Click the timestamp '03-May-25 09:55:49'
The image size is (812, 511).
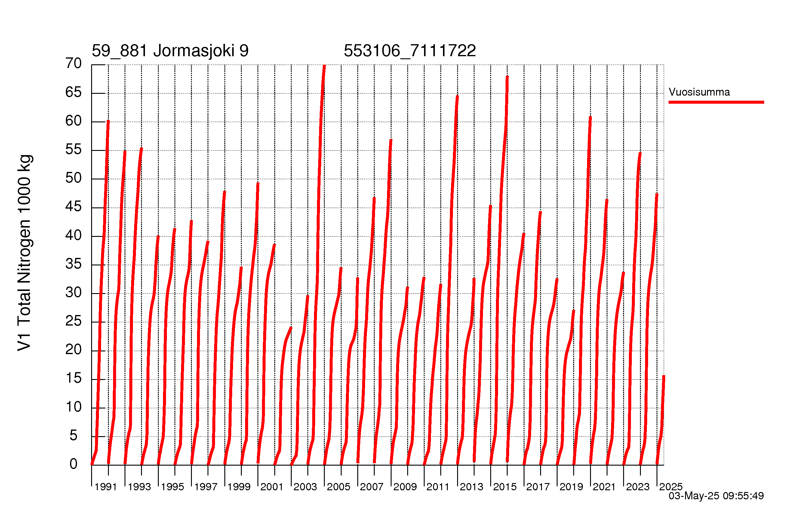(716, 496)
